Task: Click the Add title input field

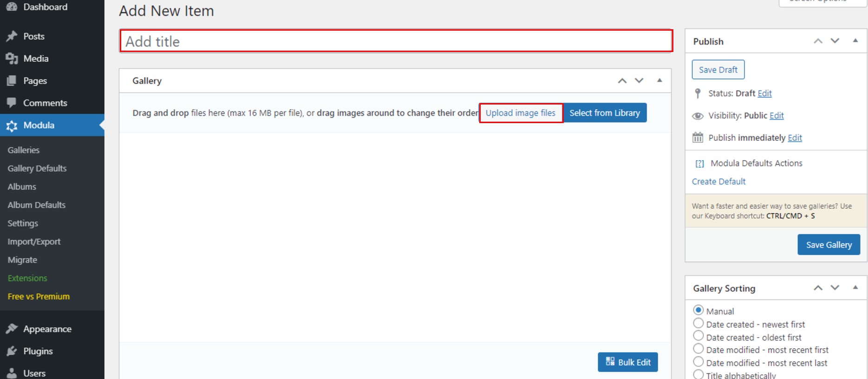Action: pos(396,41)
